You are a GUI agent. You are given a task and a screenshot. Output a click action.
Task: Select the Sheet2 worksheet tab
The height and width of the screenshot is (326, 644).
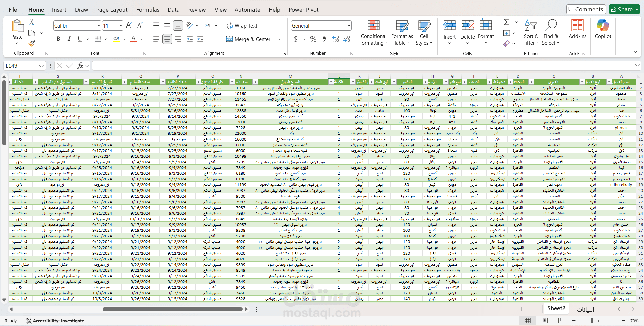[556, 309]
